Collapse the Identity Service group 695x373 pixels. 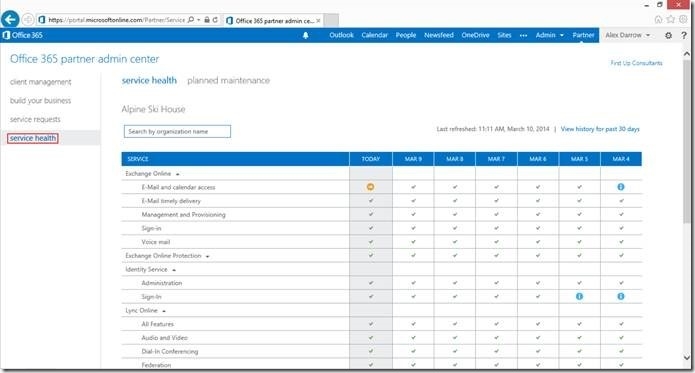[x=174, y=270]
